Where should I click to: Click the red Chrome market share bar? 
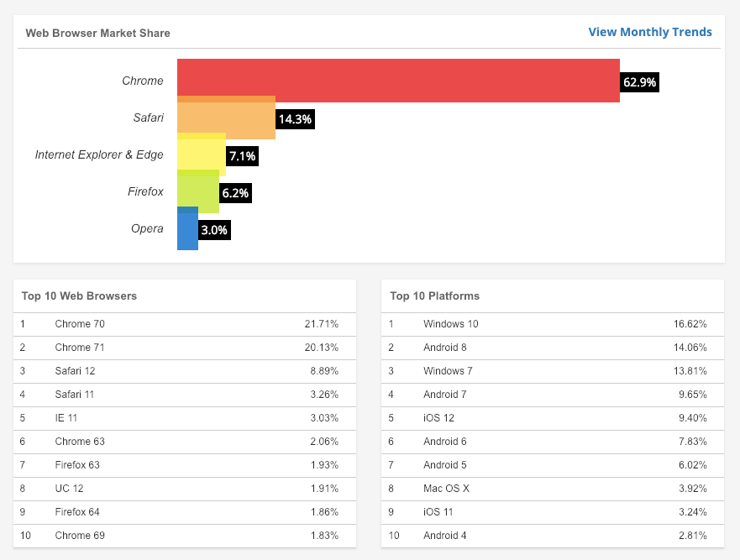pyautogui.click(x=398, y=81)
